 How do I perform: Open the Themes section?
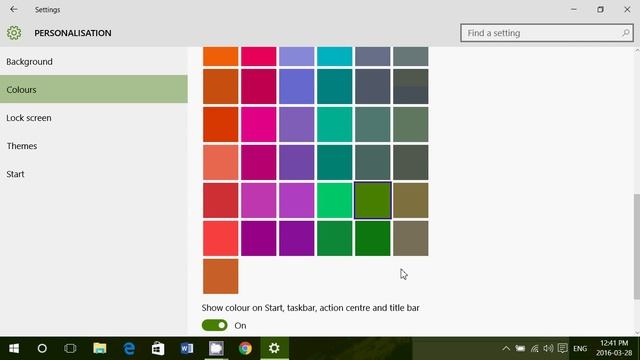94,146
